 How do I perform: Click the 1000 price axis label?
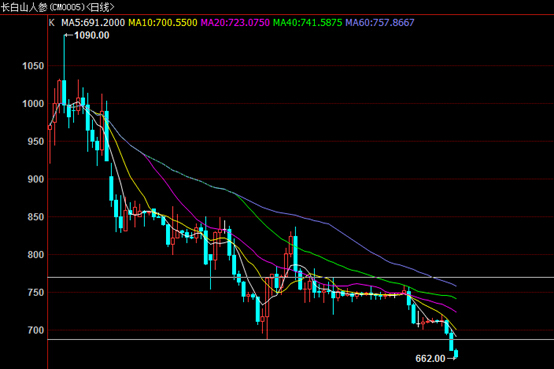(33, 104)
